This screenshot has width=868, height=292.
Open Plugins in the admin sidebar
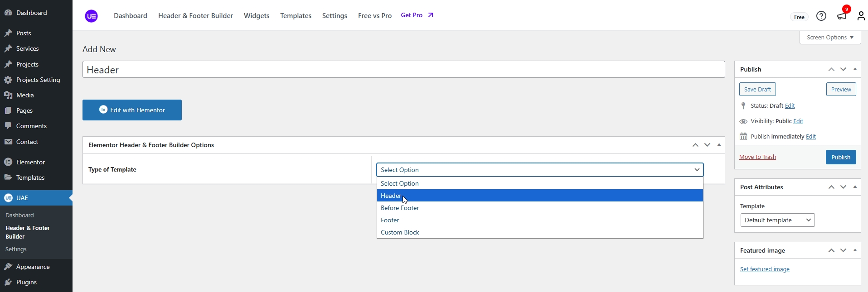26,282
